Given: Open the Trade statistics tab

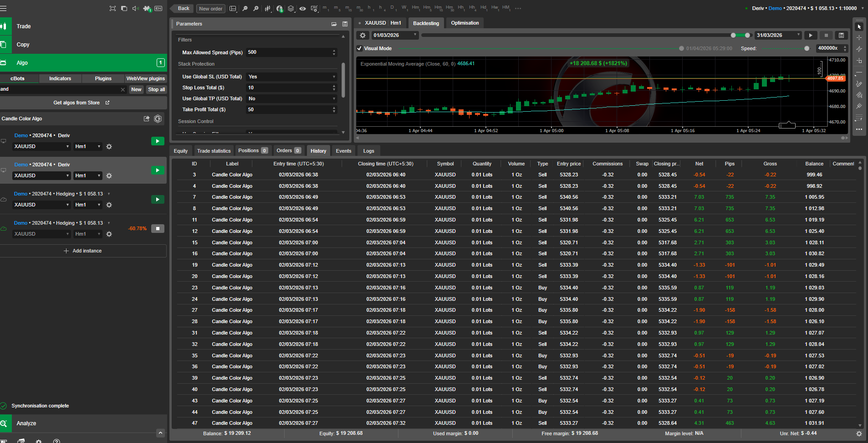Looking at the screenshot, I should pos(214,151).
